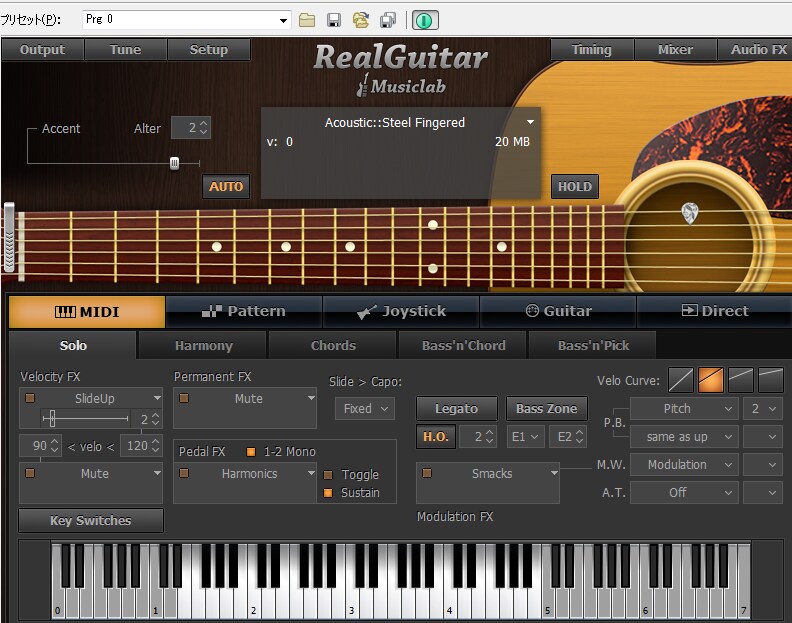Click the velo lower limit 90 stepper
Viewport: 792px width, 623px height.
point(55,446)
